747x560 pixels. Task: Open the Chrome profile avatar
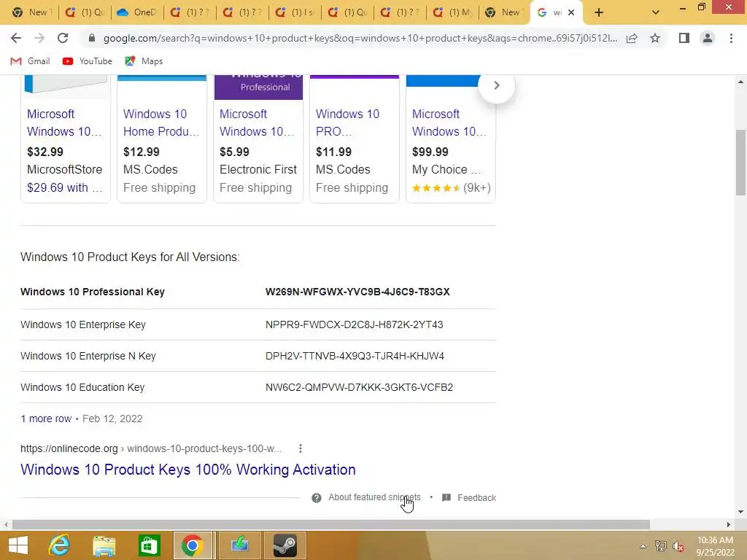click(708, 38)
